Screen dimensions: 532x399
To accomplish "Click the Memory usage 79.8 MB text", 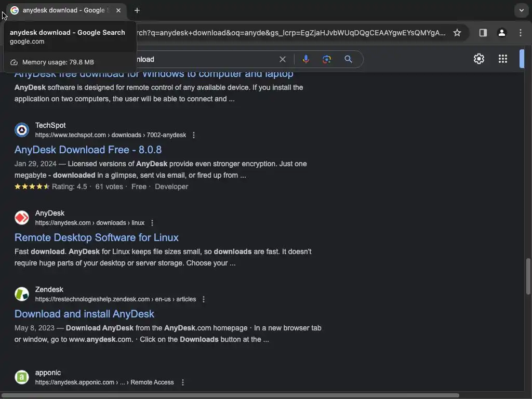I will [58, 62].
